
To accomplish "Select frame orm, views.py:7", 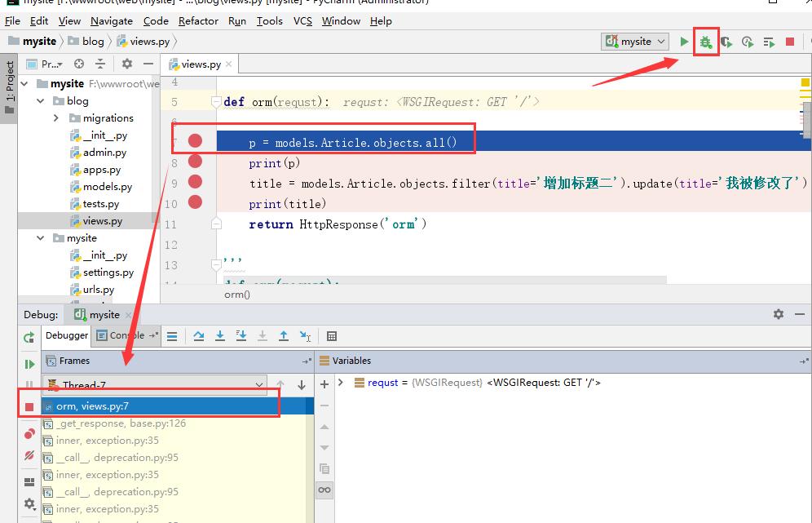I will tap(178, 406).
